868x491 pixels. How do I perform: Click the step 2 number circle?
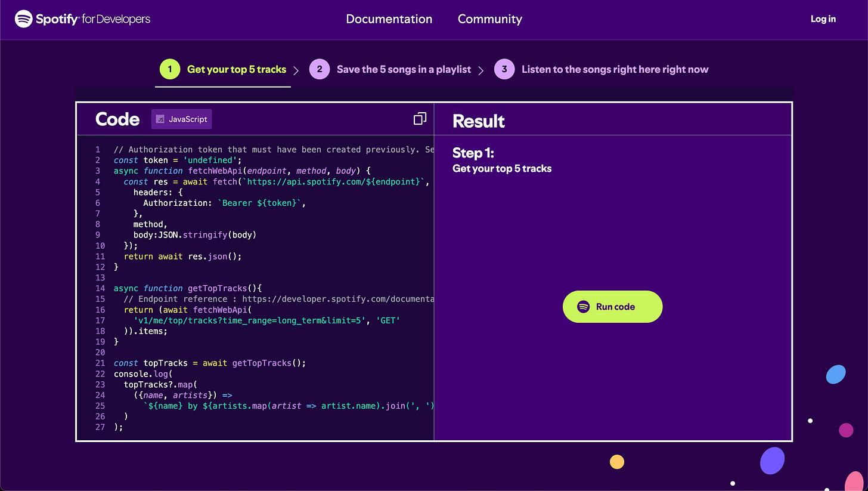(320, 69)
